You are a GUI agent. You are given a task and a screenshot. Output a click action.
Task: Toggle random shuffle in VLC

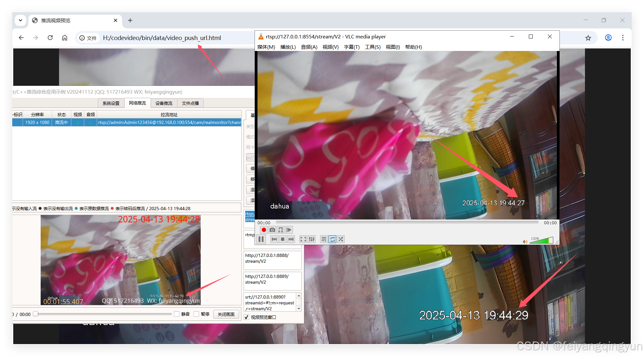click(x=341, y=239)
